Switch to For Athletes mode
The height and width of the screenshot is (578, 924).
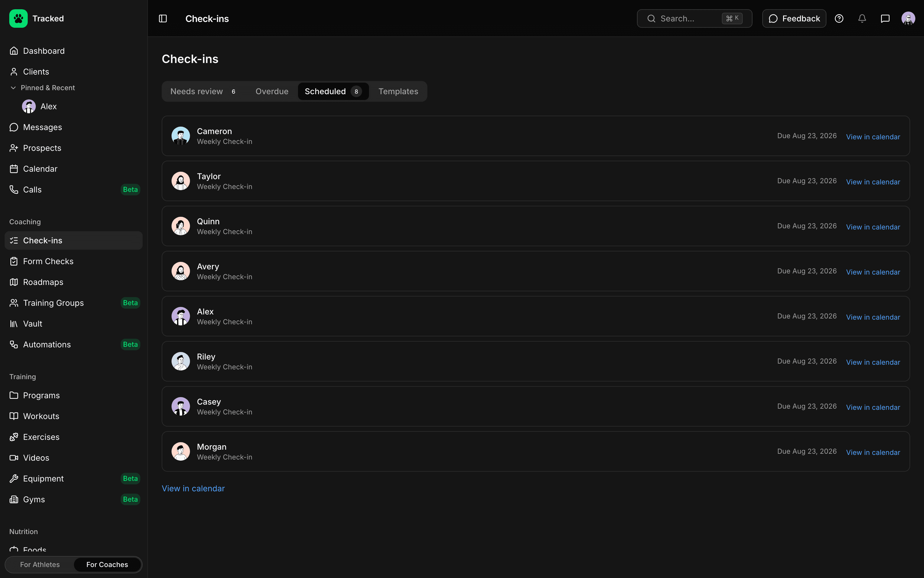40,565
